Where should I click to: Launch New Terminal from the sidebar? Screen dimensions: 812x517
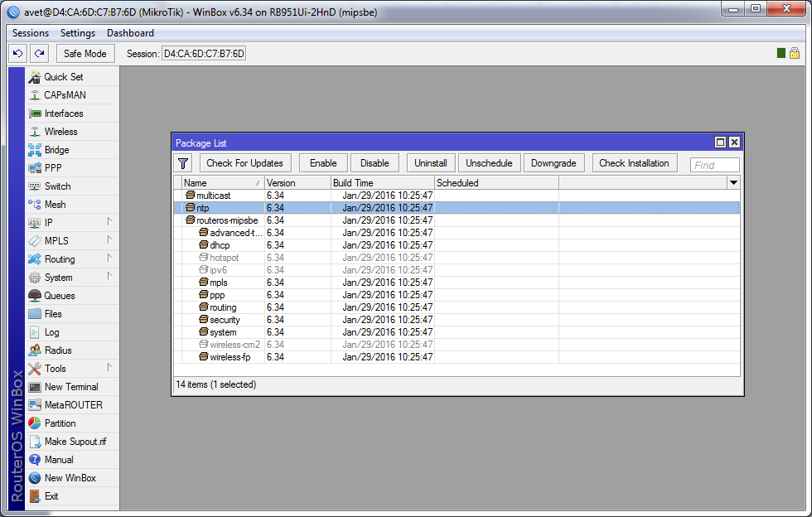(x=70, y=387)
